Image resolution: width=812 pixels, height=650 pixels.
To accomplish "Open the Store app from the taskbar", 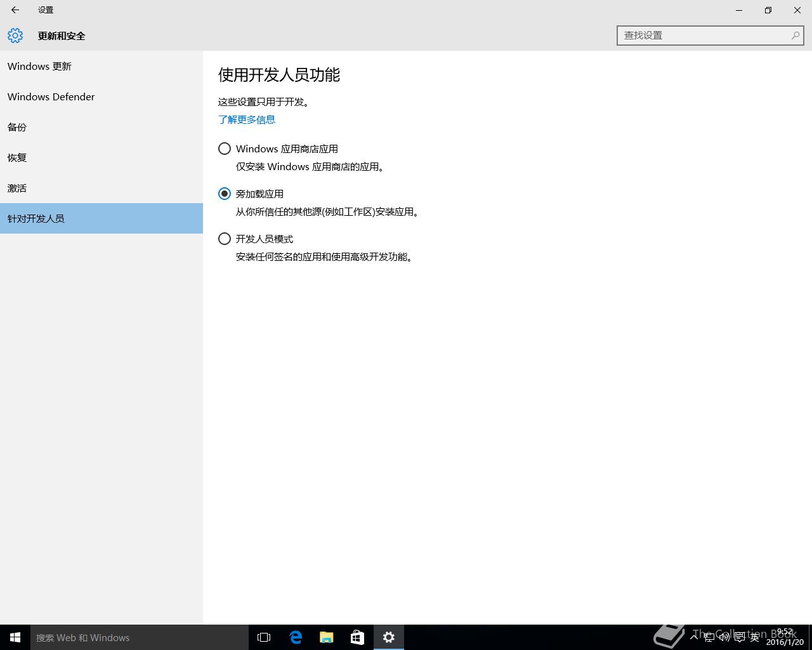I will tap(358, 637).
